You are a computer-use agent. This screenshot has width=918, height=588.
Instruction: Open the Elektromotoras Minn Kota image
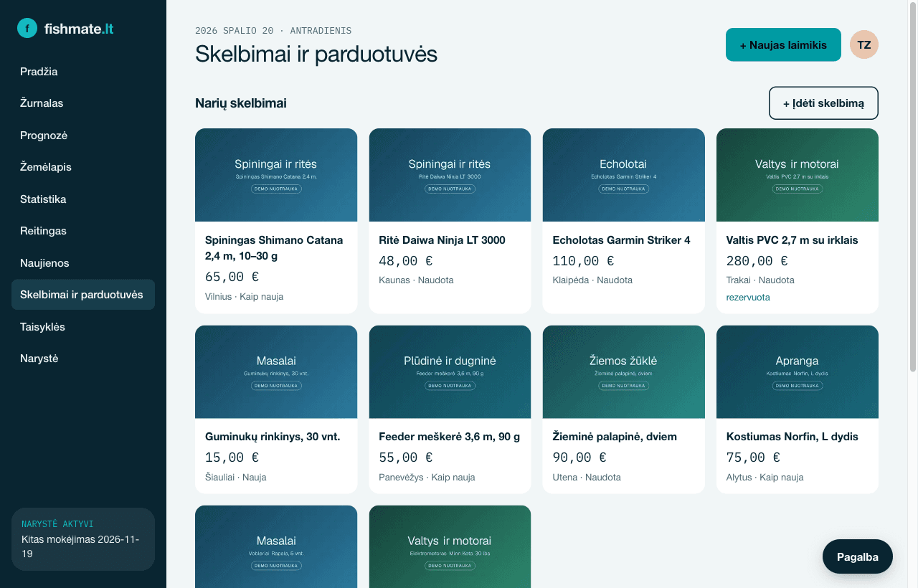pyautogui.click(x=450, y=546)
